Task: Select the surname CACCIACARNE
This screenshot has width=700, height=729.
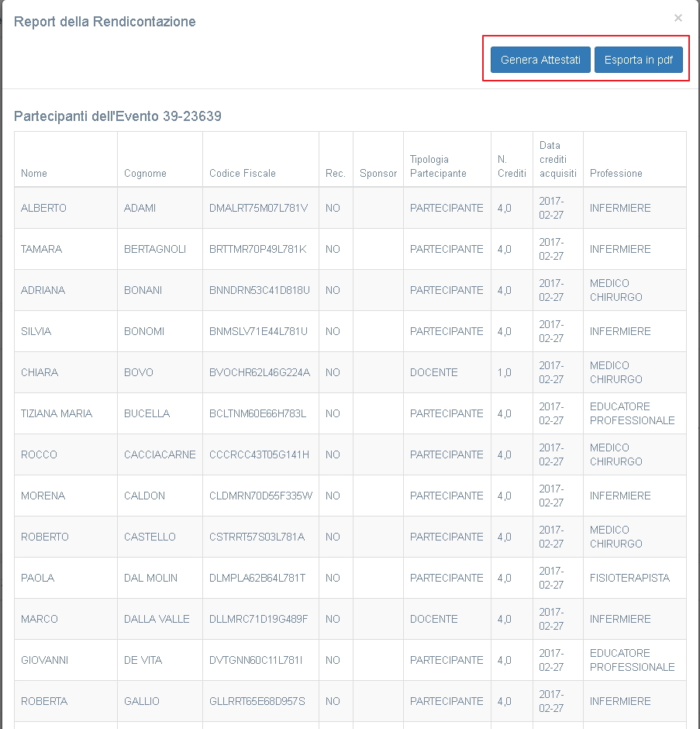Action: coord(160,454)
